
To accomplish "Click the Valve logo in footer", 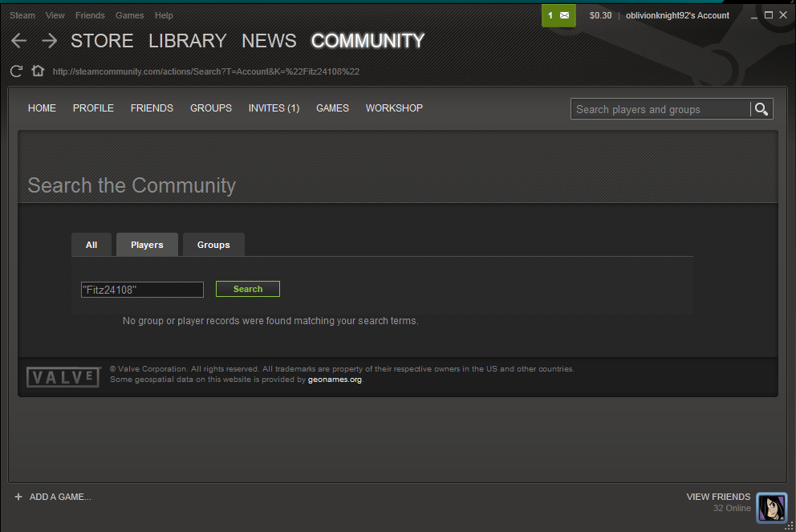I will click(63, 377).
